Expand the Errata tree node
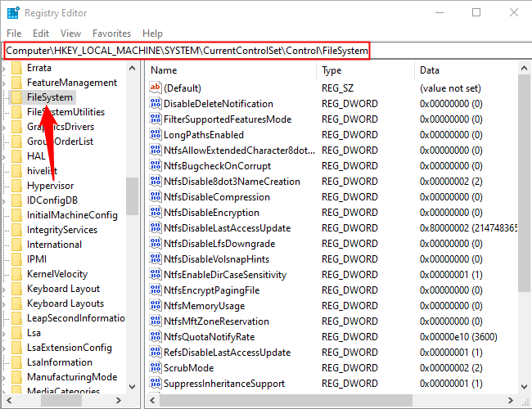This screenshot has width=532, height=409. [5, 68]
